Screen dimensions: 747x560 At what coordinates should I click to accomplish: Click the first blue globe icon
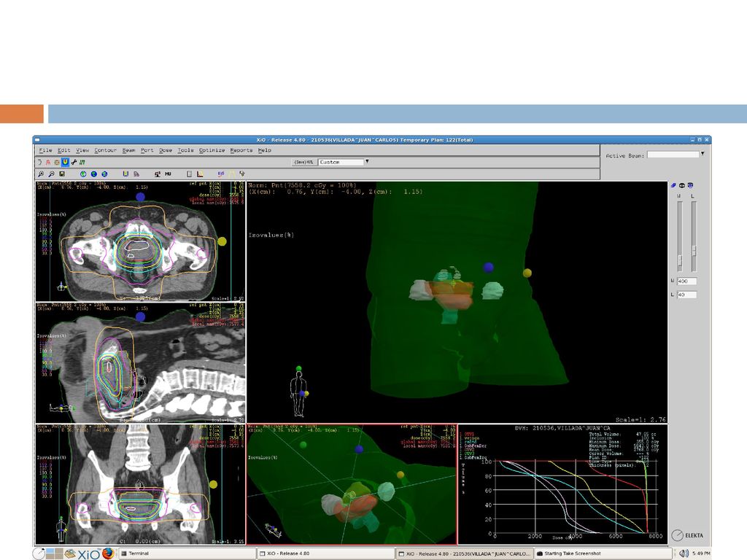[x=83, y=174]
